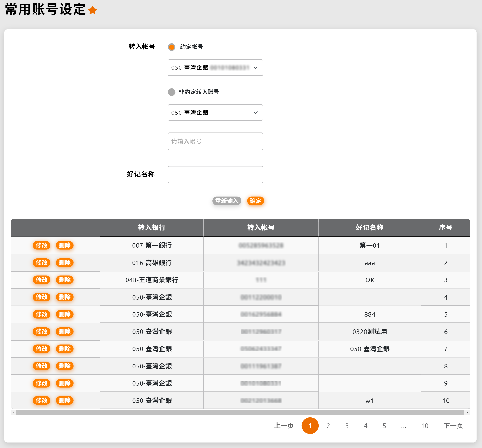Select the 约定帐号 radio button
The image size is (482, 448).
click(172, 47)
